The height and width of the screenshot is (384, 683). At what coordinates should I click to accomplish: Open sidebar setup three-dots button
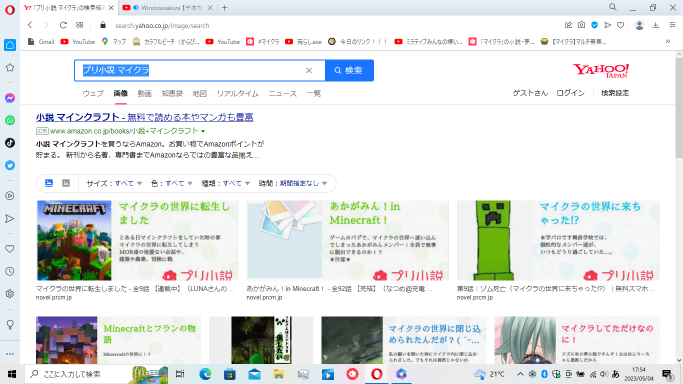10,354
